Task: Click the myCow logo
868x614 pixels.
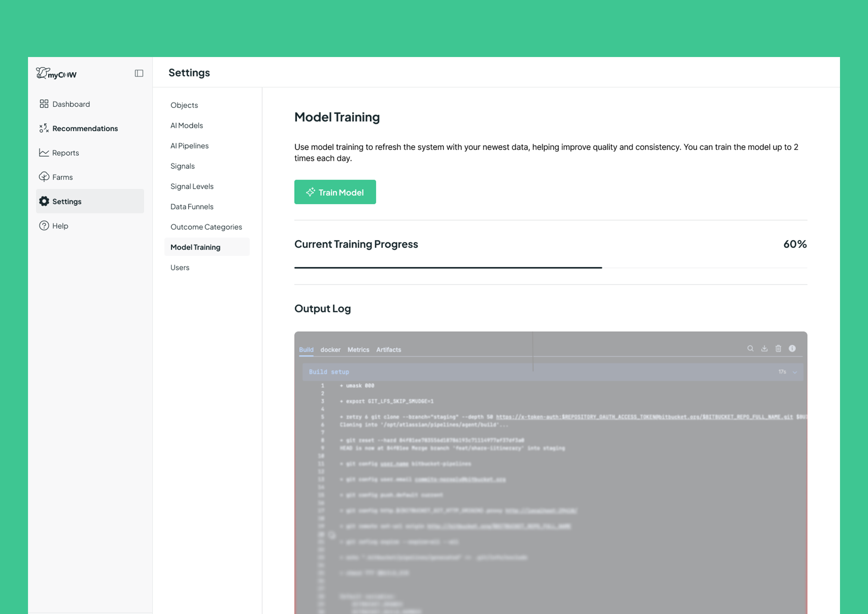Action: [56, 73]
